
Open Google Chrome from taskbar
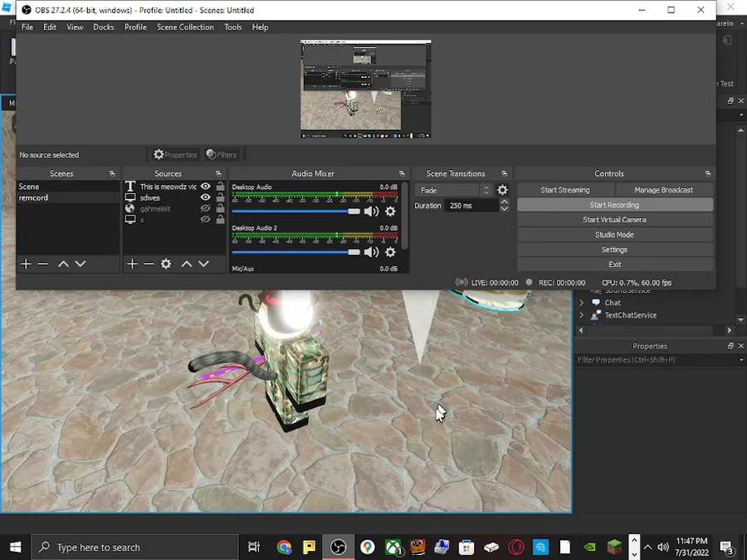[x=284, y=548]
